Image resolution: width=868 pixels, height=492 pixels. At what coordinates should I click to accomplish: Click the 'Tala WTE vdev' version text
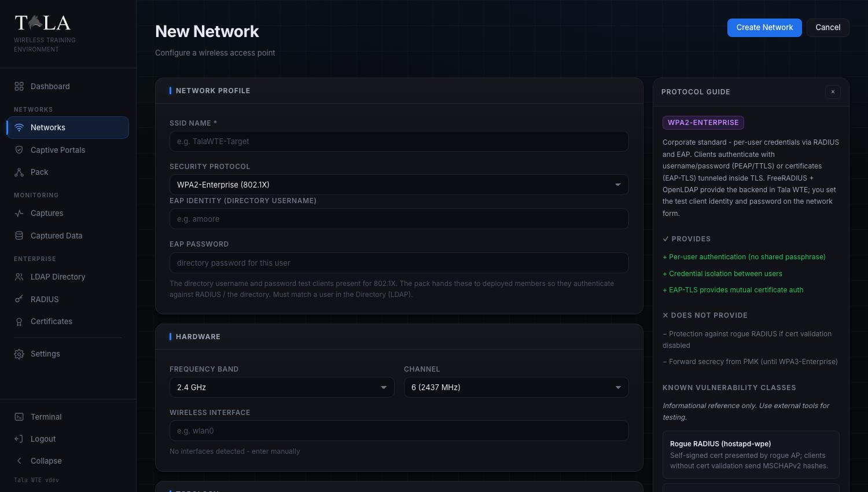click(36, 480)
